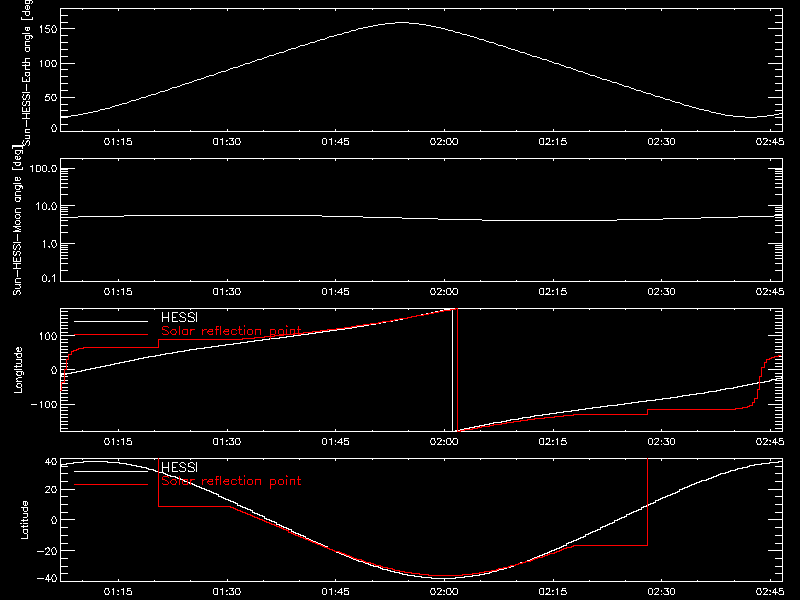Select 'Solar reflection point' legend in Longitude plot
The height and width of the screenshot is (600, 800).
point(231,331)
